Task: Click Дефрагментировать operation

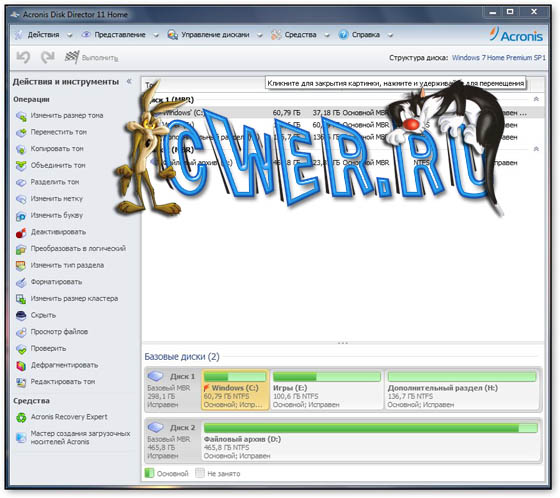Action: [x=64, y=365]
